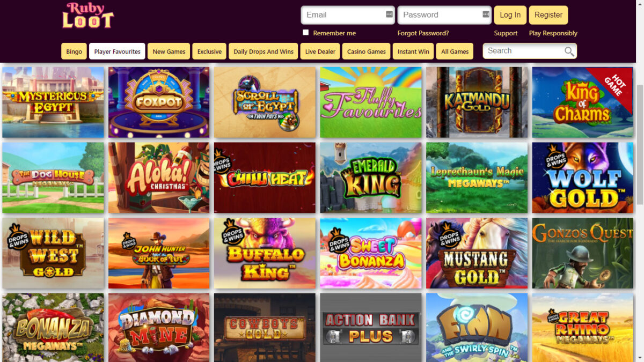
Task: Click the Ruby Loot logo
Action: [x=88, y=16]
